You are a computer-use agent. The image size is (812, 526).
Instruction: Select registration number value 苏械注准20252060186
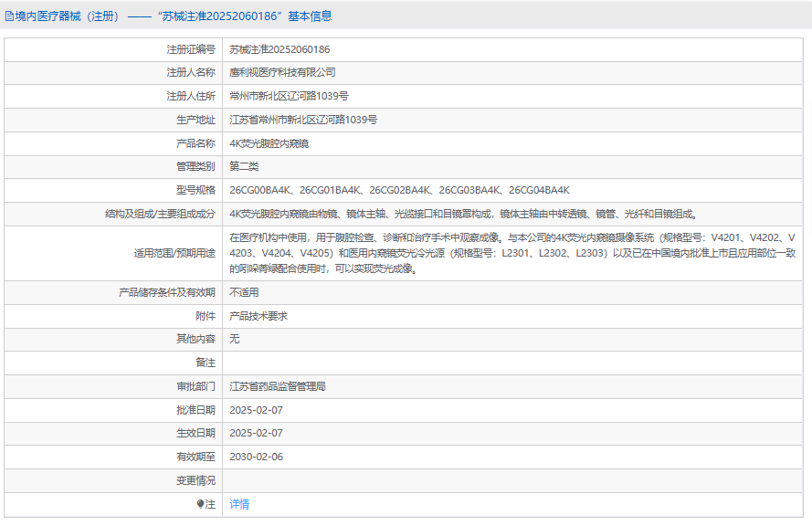(279, 49)
